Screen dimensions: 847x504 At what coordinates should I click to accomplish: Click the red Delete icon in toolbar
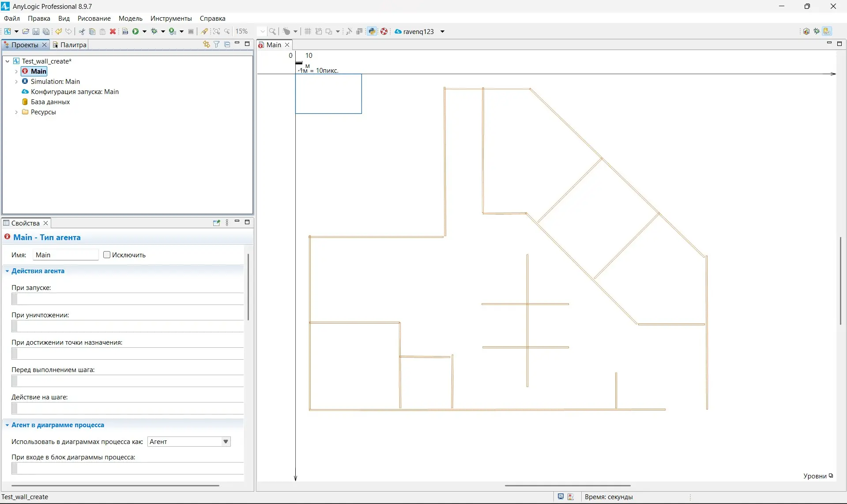click(x=113, y=31)
